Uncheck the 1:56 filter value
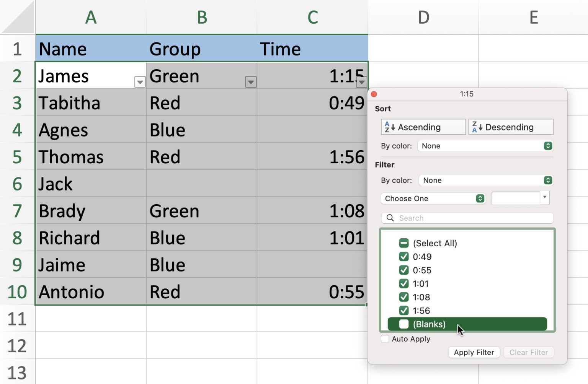Viewport: 588px width, 384px height. tap(403, 311)
